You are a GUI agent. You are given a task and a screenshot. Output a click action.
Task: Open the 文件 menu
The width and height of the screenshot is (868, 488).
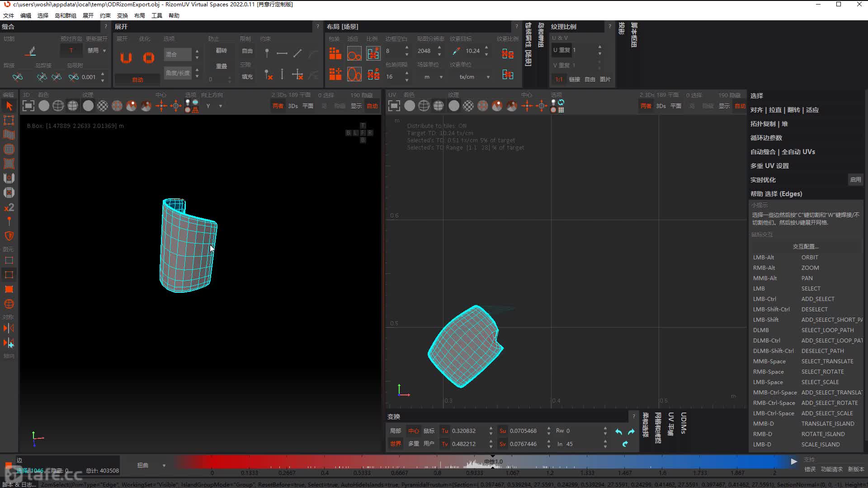pyautogui.click(x=9, y=15)
